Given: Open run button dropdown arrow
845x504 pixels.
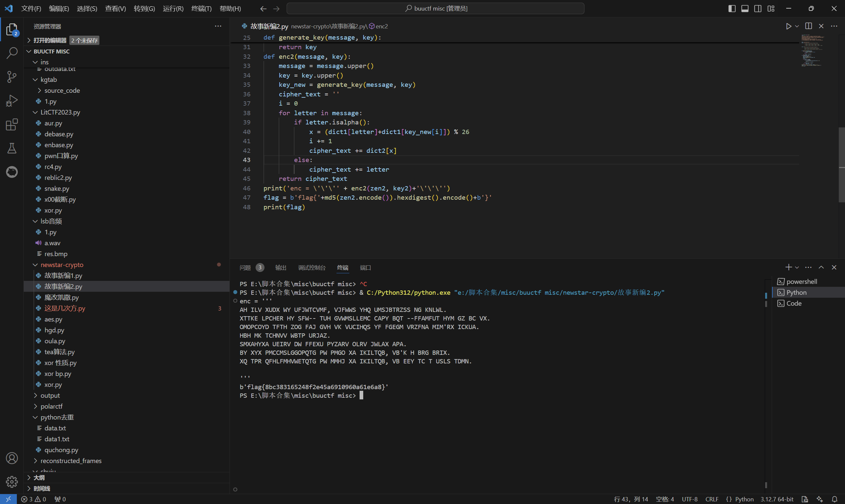Looking at the screenshot, I should pos(797,26).
